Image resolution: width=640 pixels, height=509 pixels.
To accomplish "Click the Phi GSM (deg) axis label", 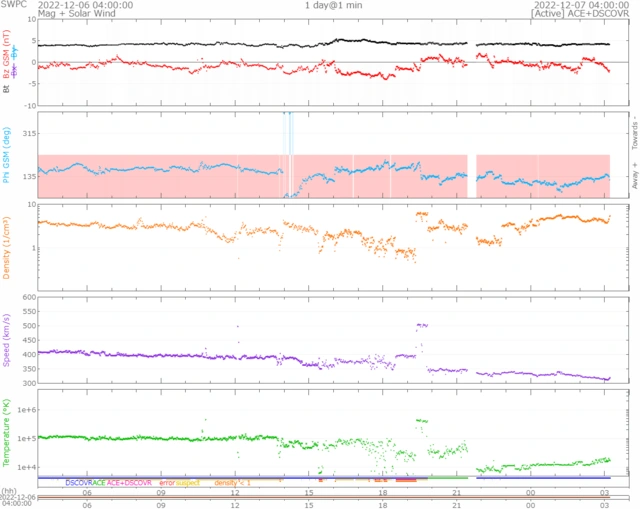I will (x=6, y=155).
